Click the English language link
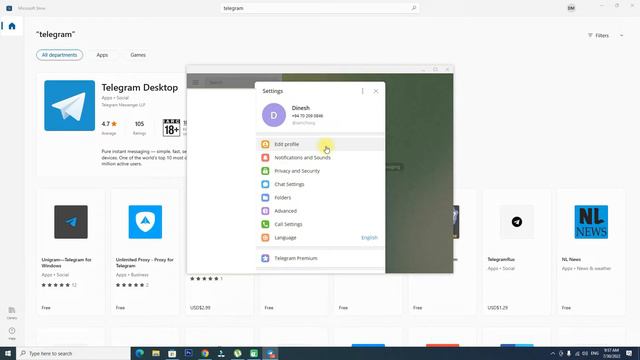This screenshot has width=640, height=360. 369,238
